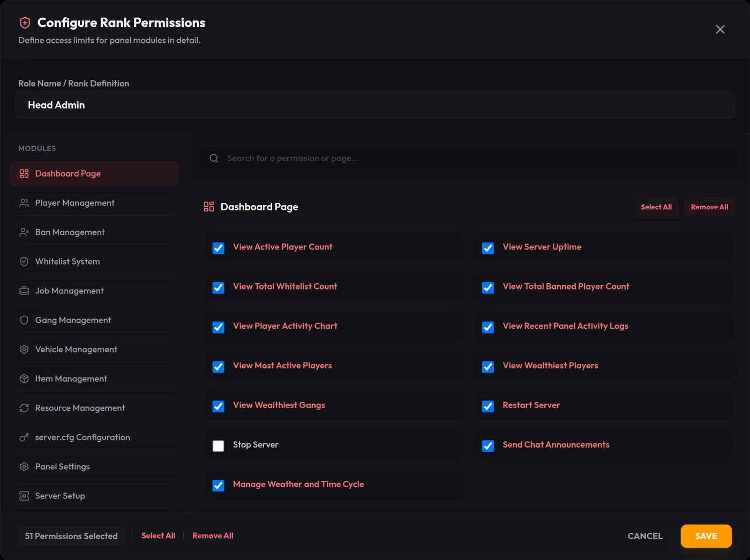Click the magnifier icon in search bar
This screenshot has height=560, width=750.
[x=214, y=158]
